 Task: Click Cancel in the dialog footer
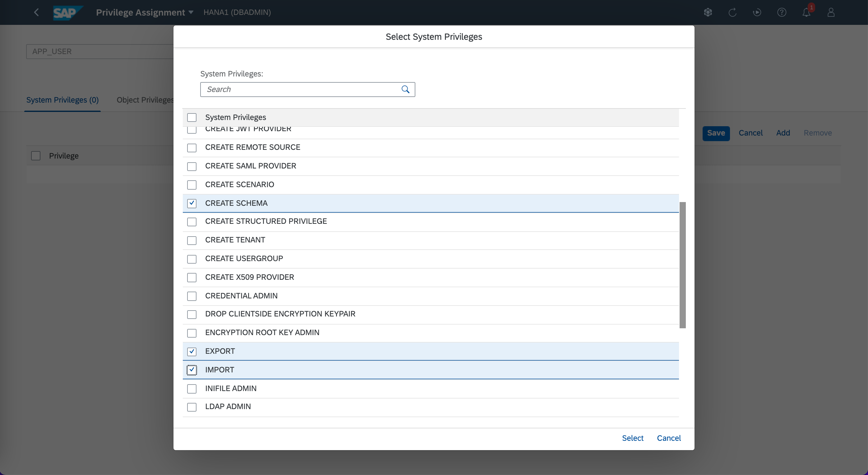tap(668, 438)
